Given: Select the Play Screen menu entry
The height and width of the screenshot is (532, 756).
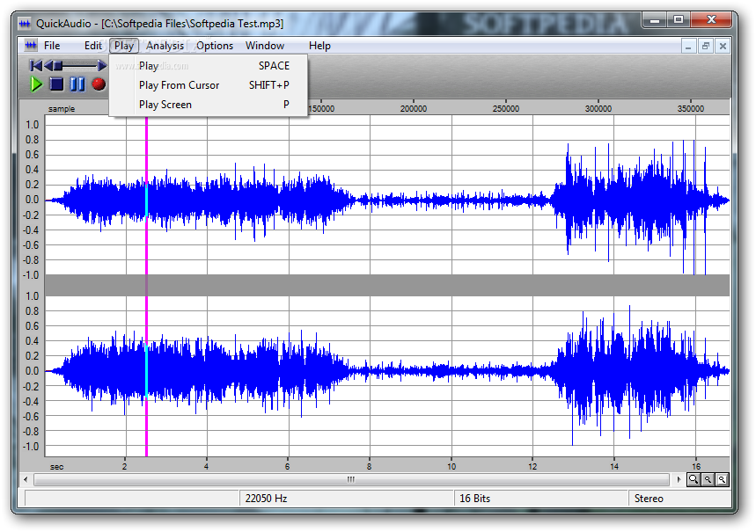Looking at the screenshot, I should coord(165,105).
